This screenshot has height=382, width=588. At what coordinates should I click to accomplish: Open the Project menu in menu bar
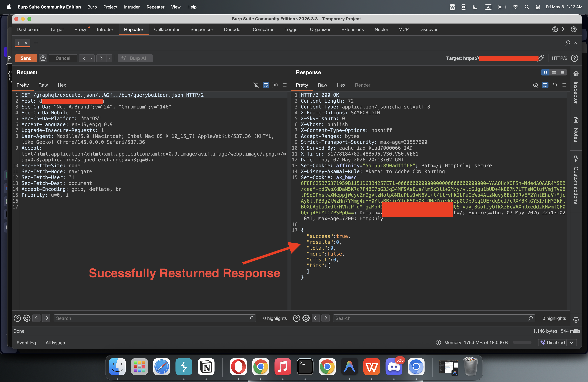click(110, 7)
